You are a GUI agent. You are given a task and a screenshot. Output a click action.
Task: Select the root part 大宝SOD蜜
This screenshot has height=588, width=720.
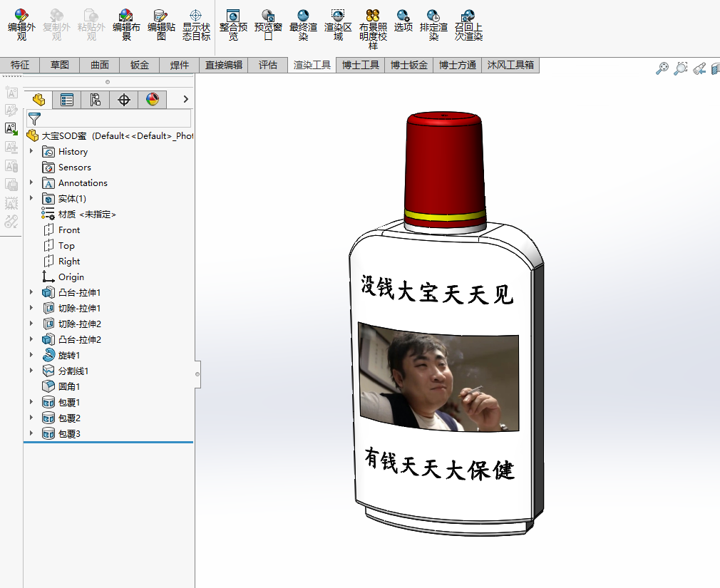pyautogui.click(x=110, y=136)
